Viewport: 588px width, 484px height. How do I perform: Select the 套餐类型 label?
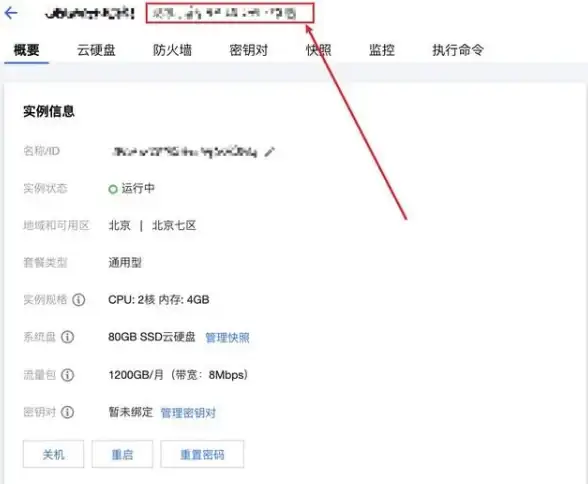(x=45, y=262)
